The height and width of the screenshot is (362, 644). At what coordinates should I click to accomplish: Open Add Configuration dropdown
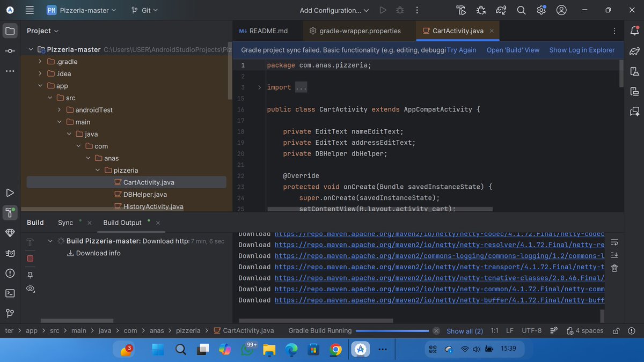pyautogui.click(x=334, y=10)
